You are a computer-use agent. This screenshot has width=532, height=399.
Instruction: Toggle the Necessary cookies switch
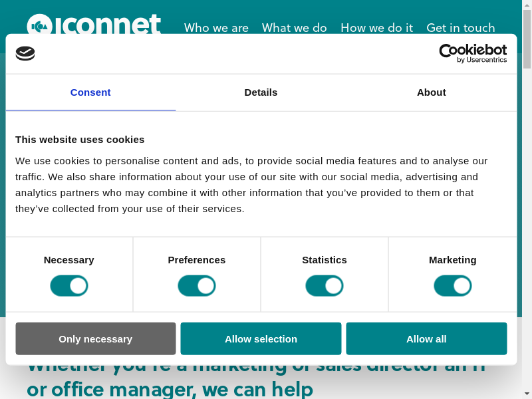69,286
